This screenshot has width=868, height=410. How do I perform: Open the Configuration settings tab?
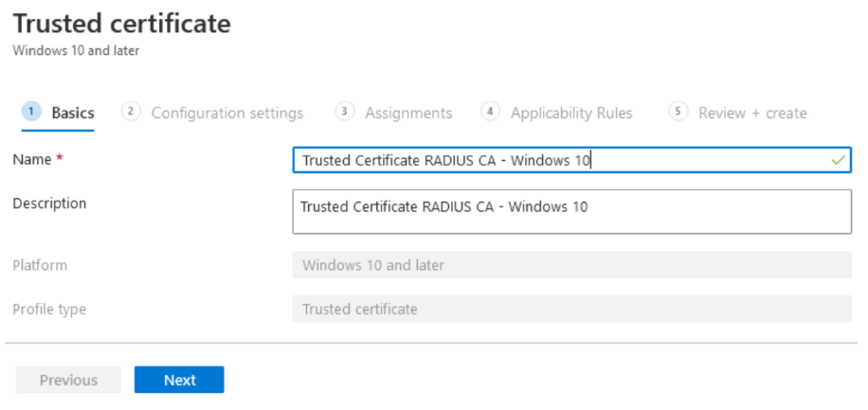click(226, 113)
